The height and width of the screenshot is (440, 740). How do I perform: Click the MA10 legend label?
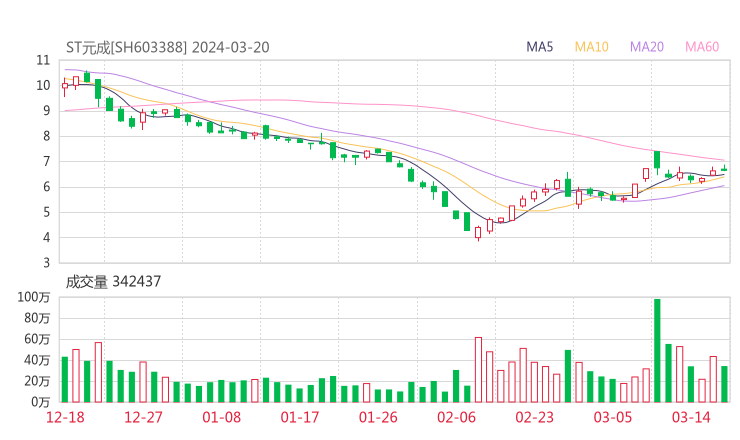pyautogui.click(x=591, y=47)
